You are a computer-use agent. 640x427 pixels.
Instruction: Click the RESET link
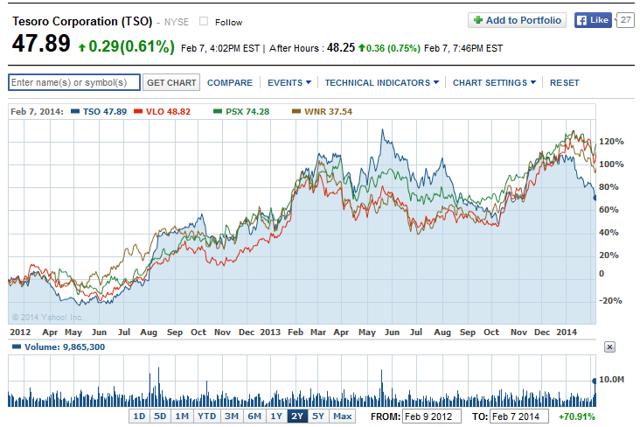click(x=564, y=83)
